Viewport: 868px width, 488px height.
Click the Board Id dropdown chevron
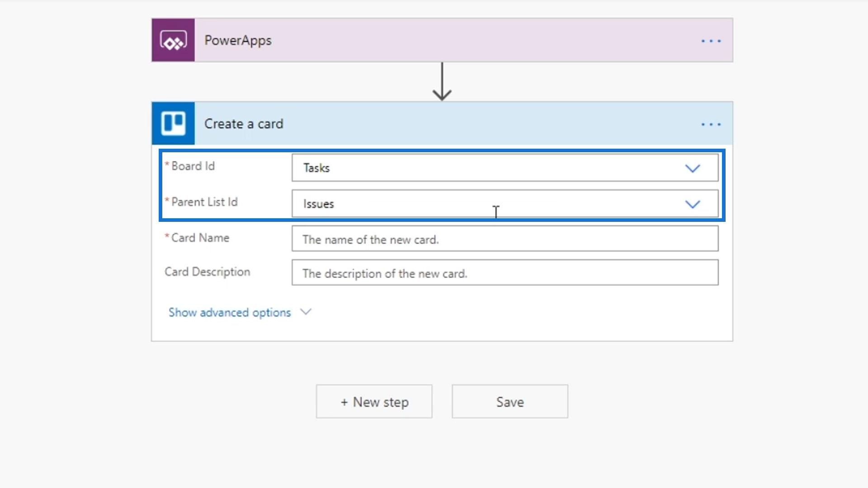[692, 169]
